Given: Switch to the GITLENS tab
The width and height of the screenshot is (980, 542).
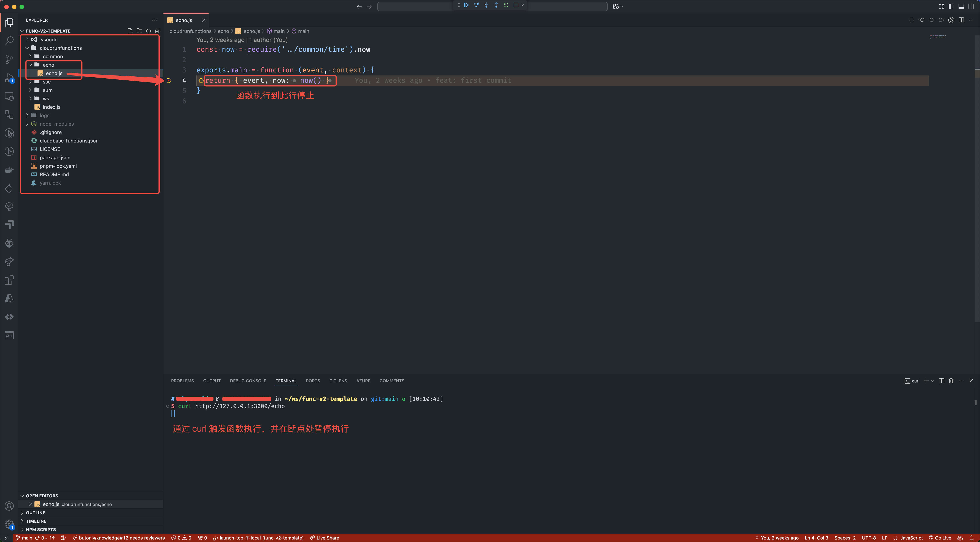Looking at the screenshot, I should (338, 381).
